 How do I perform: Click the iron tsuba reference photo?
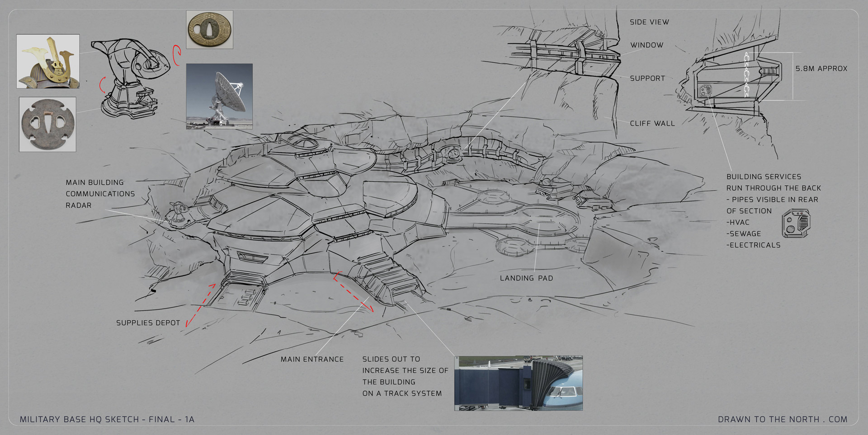47,124
